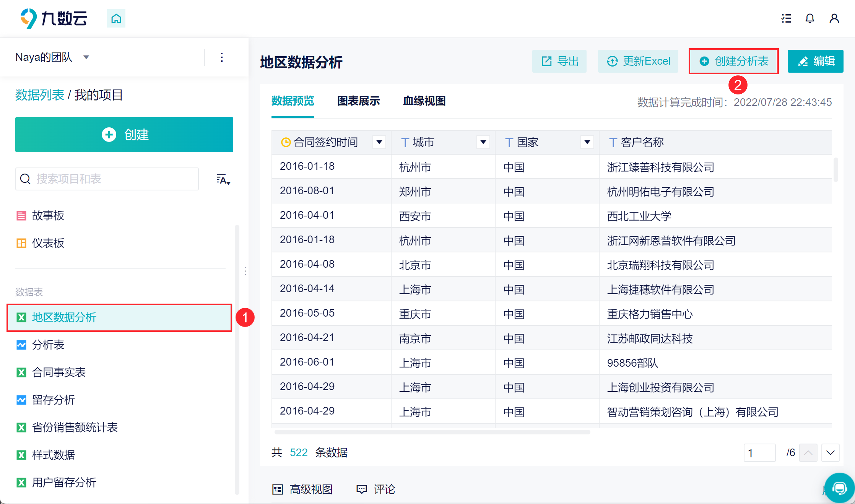Open the task list icon
This screenshot has height=504, width=855.
click(786, 18)
